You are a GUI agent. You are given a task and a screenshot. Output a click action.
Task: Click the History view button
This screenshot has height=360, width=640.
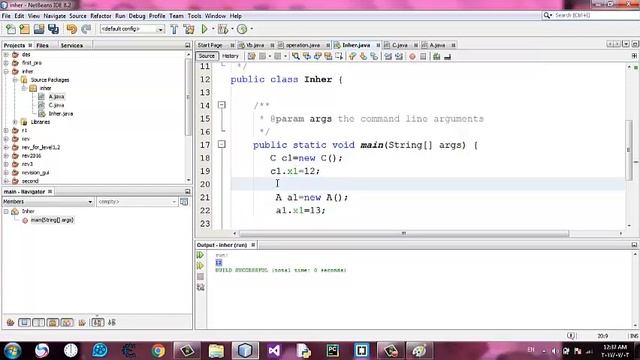coord(230,56)
